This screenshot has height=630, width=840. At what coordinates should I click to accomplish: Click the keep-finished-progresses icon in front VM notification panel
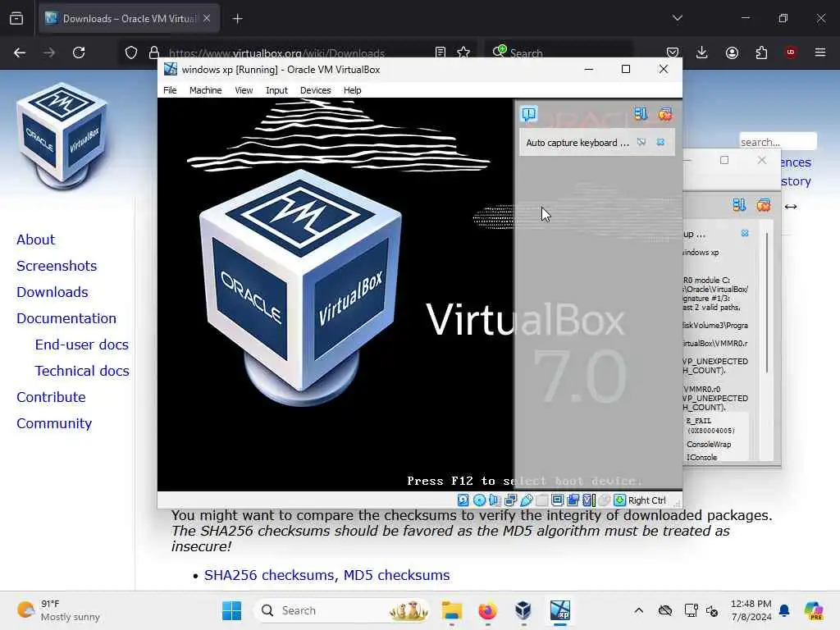pos(641,113)
